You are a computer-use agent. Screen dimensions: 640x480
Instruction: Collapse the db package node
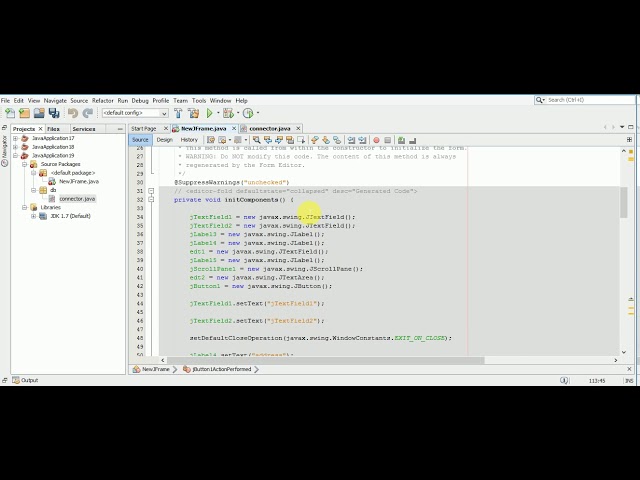[33, 190]
